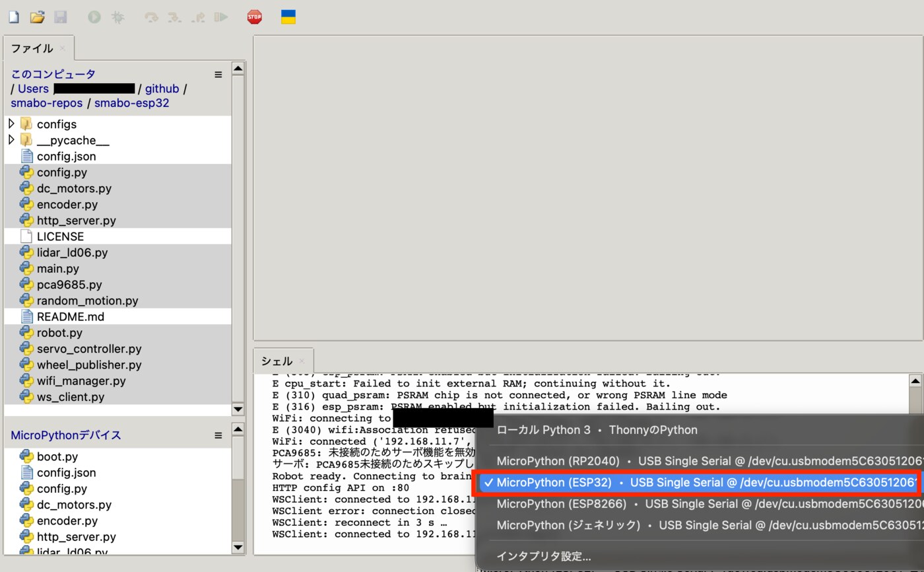The height and width of the screenshot is (572, 924).
Task: Click the Step over toolbar icon
Action: tap(152, 17)
